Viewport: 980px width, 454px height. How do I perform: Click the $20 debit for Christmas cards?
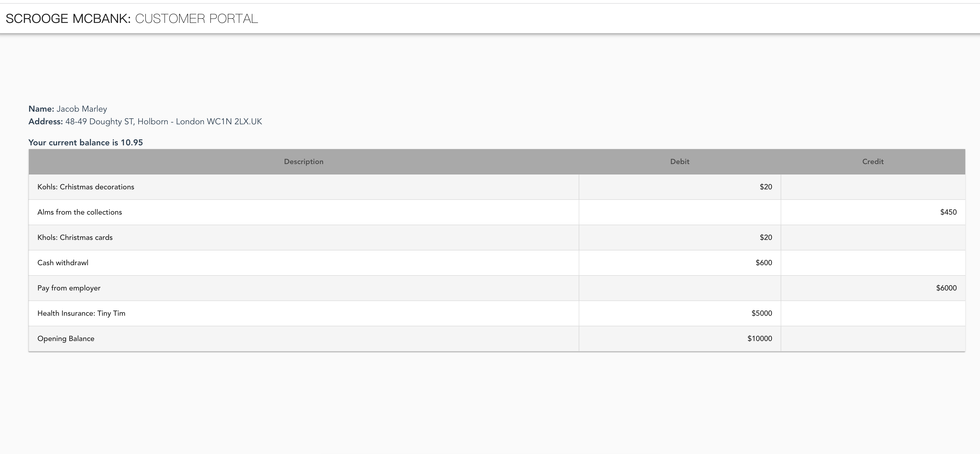[766, 238]
